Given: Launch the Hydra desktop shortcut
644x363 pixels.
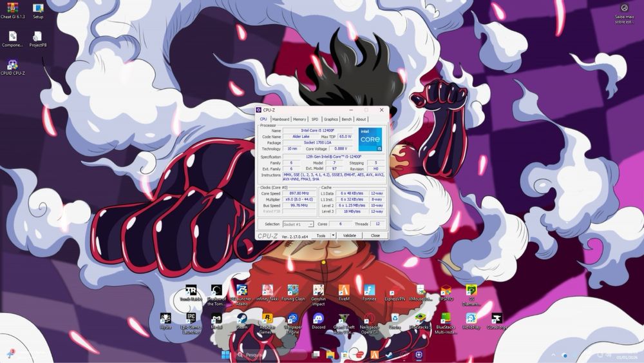Looking at the screenshot, I should click(166, 321).
